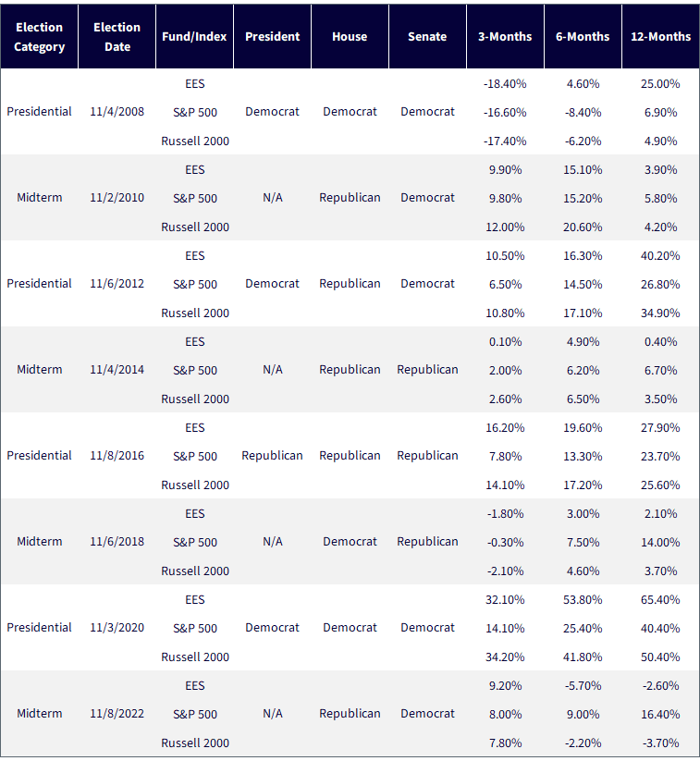Select the 65.40% EES 12-month value
Screen dimensions: 700x761
[x=660, y=600]
